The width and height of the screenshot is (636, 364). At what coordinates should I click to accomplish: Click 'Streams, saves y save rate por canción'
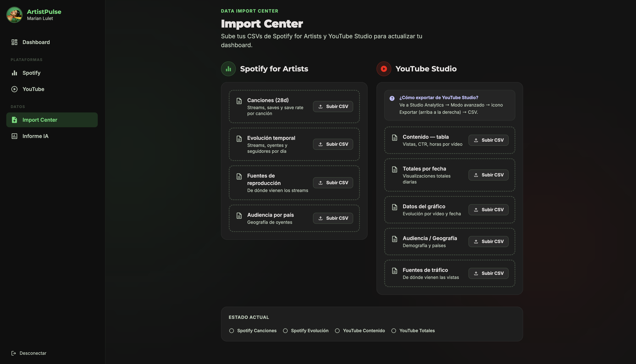pyautogui.click(x=275, y=110)
